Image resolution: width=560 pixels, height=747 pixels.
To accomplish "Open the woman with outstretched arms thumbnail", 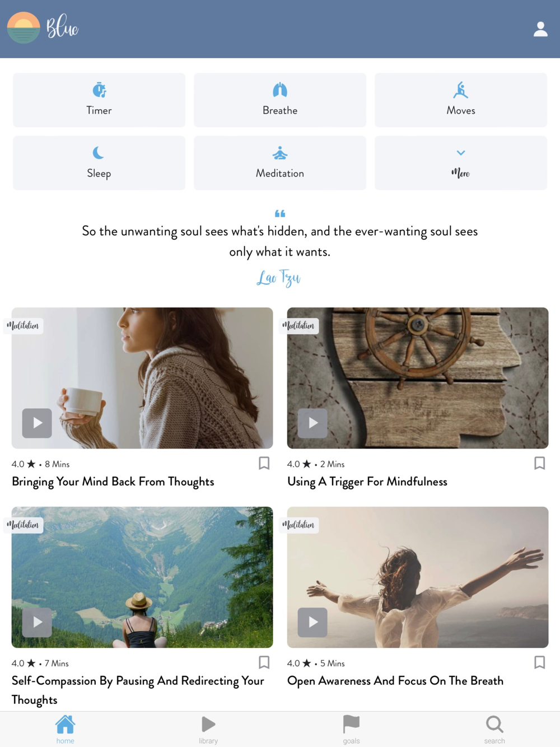I will pyautogui.click(x=418, y=577).
